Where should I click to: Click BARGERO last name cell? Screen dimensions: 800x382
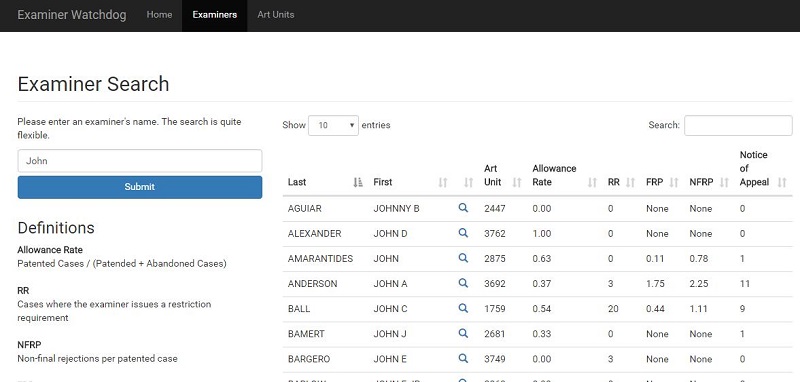click(309, 359)
